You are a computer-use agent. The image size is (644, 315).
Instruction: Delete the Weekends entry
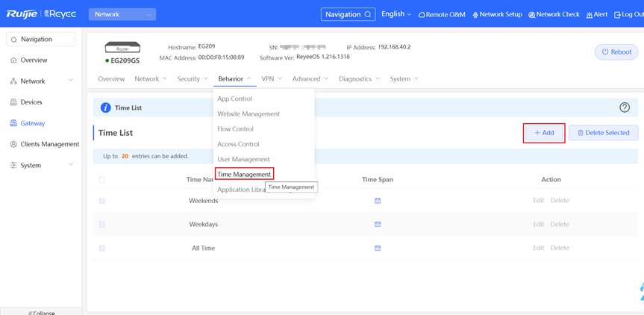point(560,201)
